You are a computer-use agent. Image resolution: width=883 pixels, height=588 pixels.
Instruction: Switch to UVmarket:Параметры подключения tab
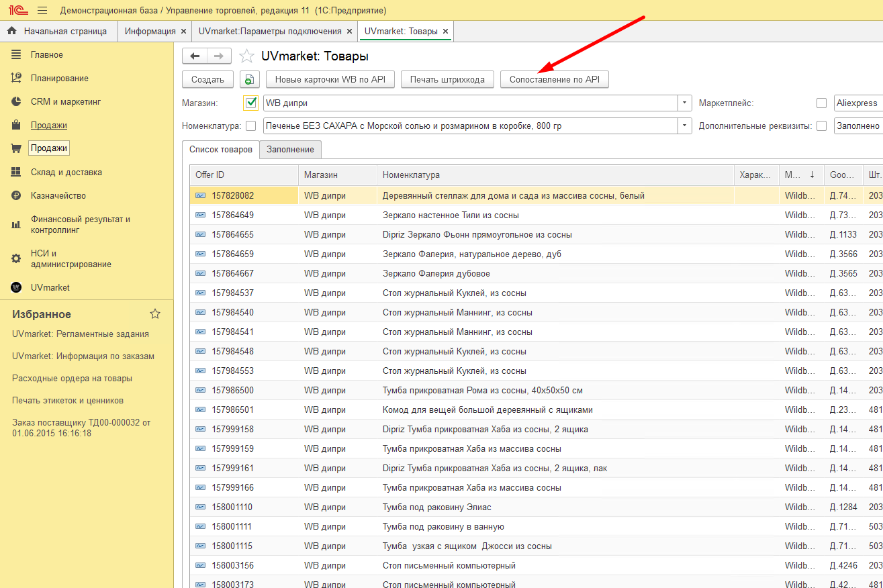click(x=270, y=31)
